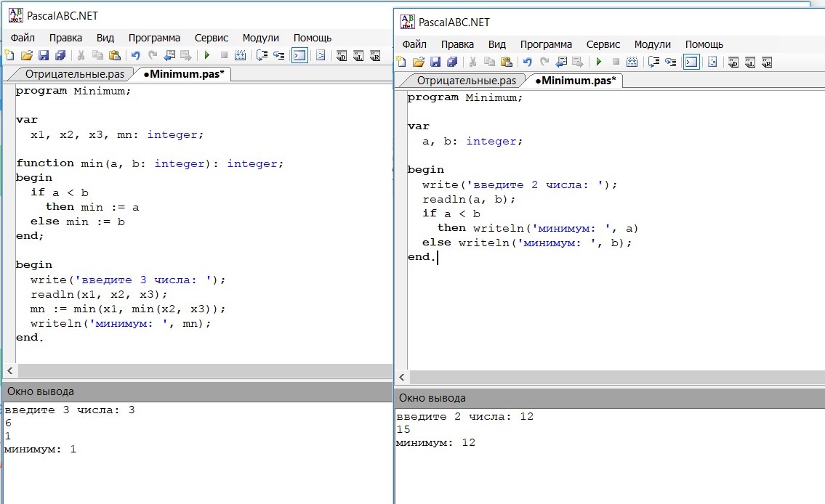Save icon in right window toolbar
Screen dimensions: 825x504
pyautogui.click(x=435, y=62)
